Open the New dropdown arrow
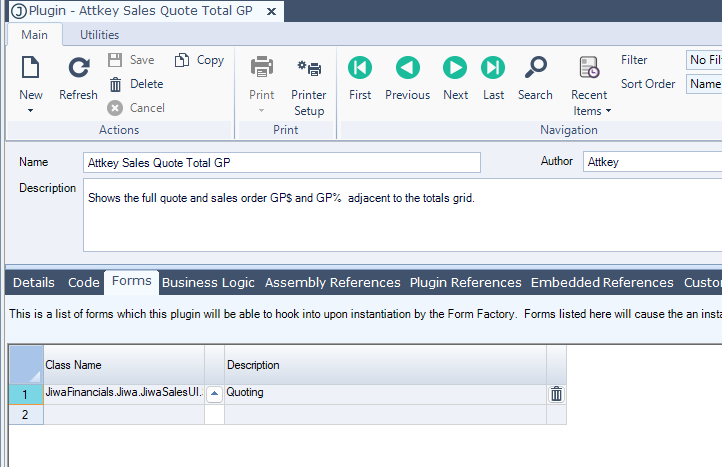The height and width of the screenshot is (467, 722). [x=30, y=111]
